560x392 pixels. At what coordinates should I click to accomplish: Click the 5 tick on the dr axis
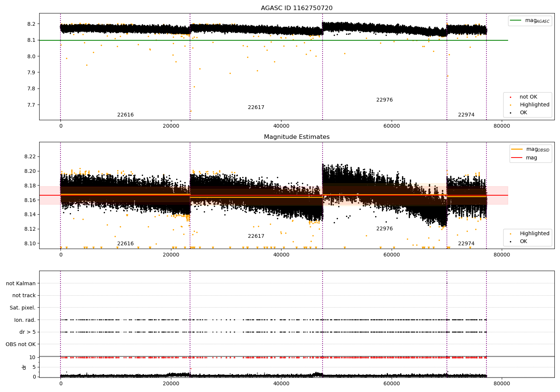tap(34, 367)
